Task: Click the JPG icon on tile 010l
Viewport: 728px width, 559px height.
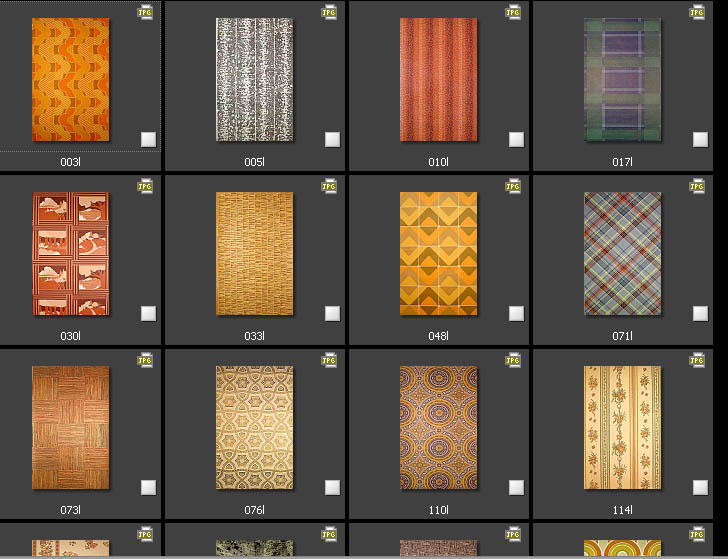Action: 513,12
